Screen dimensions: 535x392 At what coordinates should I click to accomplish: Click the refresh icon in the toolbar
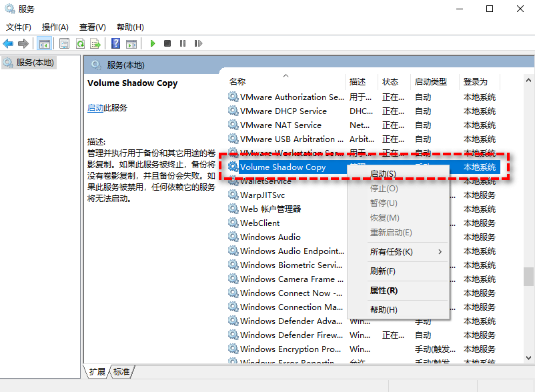[x=80, y=43]
